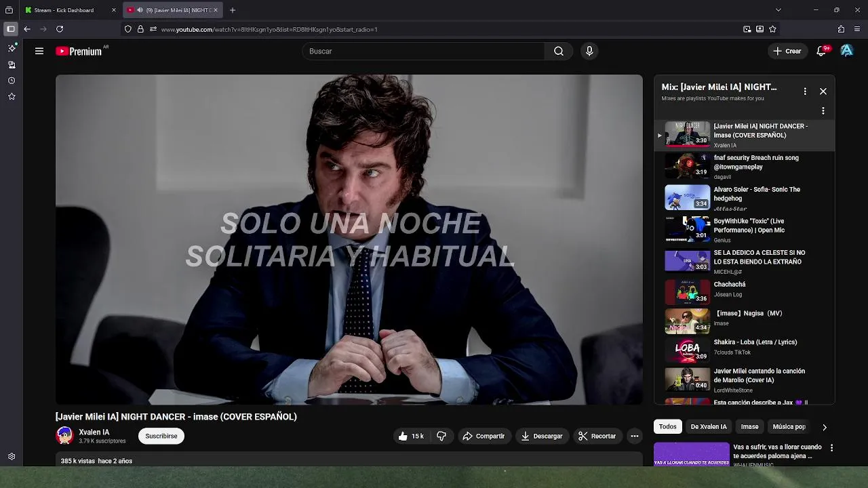Close the Kick Dashboard tab
Viewport: 868px width, 488px height.
(114, 10)
